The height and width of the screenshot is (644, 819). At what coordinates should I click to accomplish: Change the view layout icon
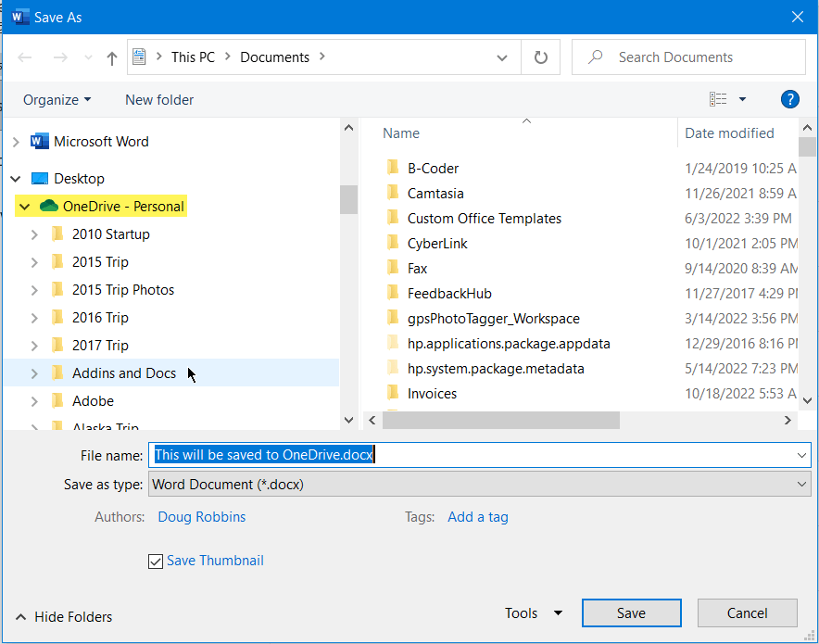tap(718, 99)
